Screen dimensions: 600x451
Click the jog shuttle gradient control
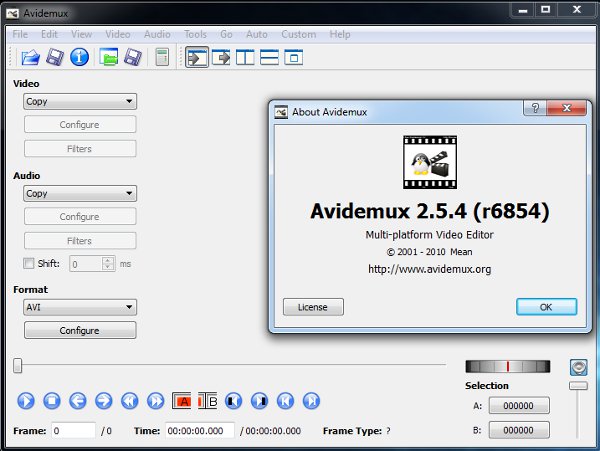[x=508, y=366]
